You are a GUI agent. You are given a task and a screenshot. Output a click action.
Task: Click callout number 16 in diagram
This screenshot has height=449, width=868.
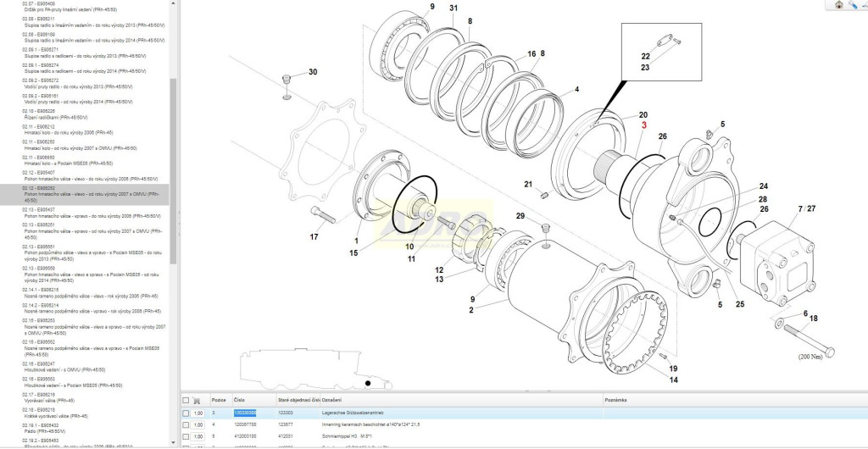click(531, 53)
